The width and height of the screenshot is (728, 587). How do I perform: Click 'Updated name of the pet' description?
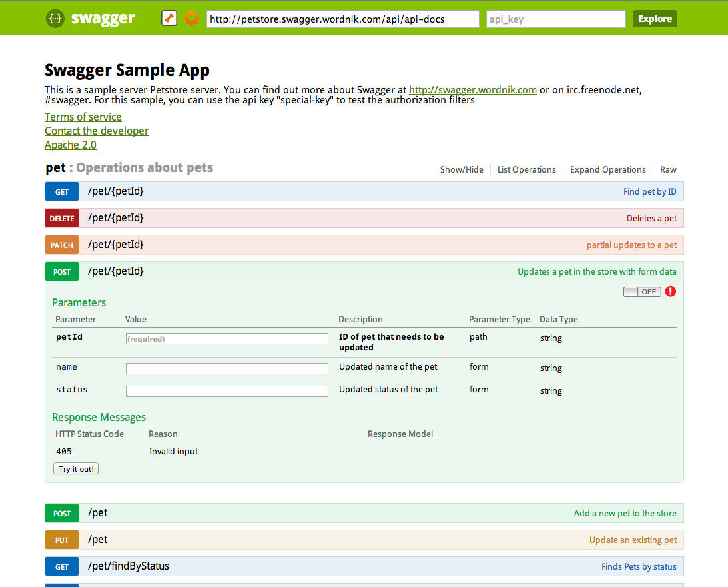point(388,367)
